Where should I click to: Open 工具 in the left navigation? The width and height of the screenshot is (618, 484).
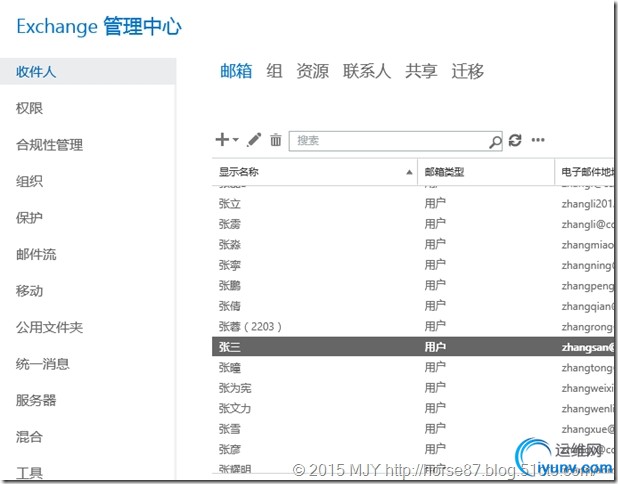coord(29,473)
